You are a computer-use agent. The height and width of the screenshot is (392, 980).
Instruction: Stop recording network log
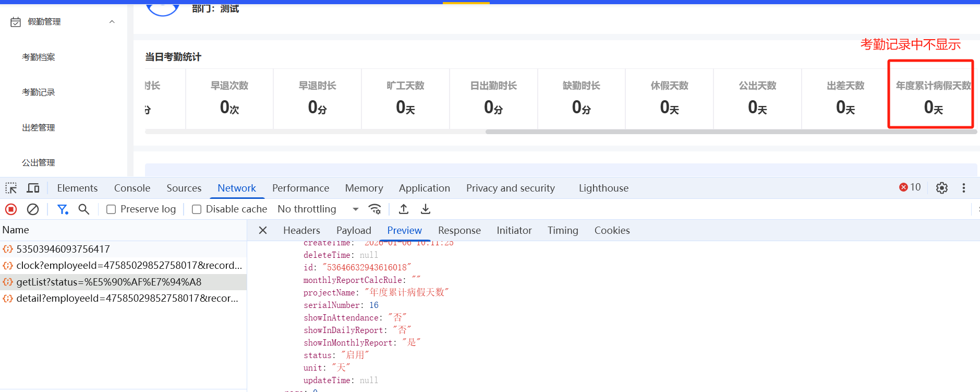[11, 209]
